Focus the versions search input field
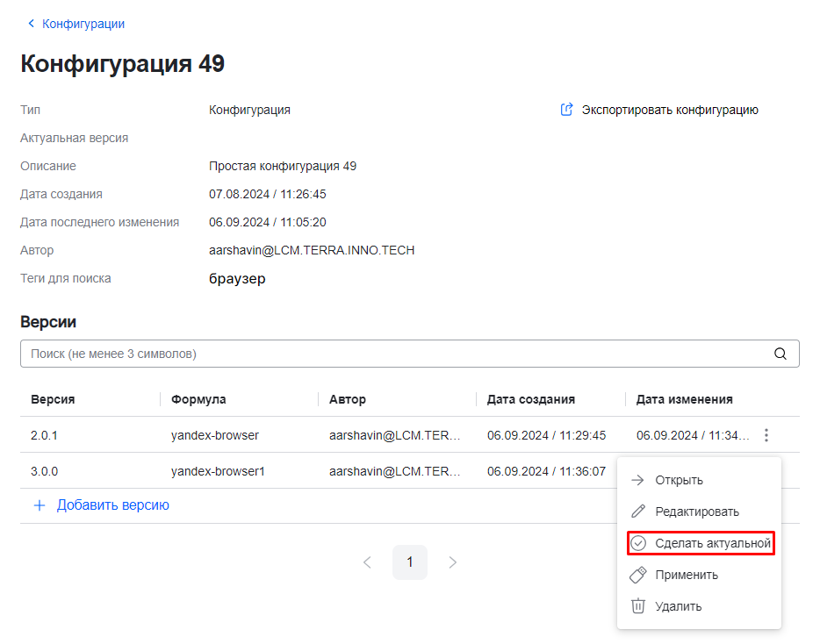This screenshot has width=820, height=644. point(395,354)
